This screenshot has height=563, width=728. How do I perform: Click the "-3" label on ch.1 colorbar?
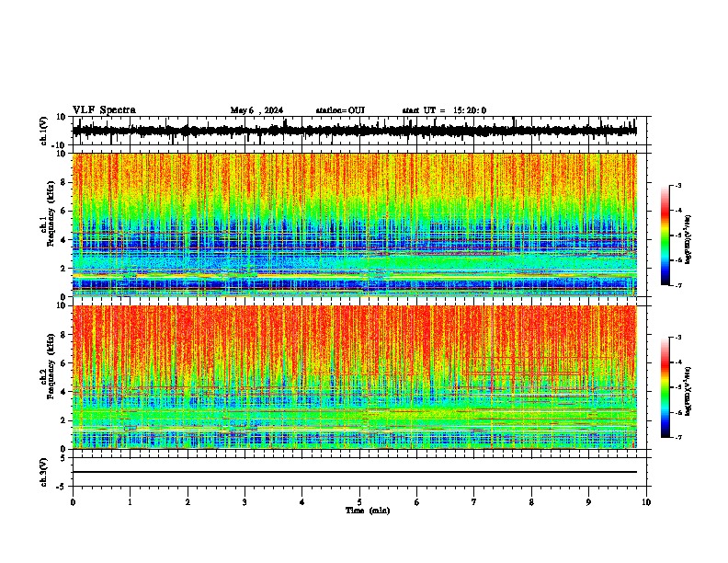(678, 185)
